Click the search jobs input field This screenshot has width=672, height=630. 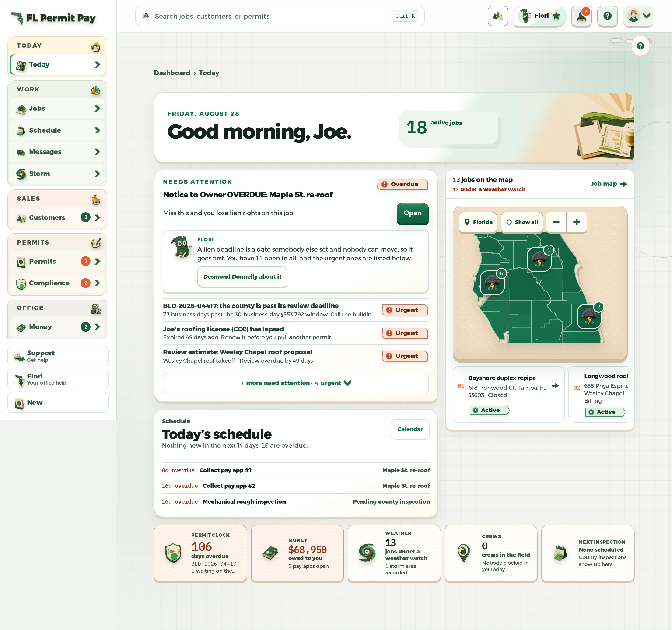click(280, 16)
